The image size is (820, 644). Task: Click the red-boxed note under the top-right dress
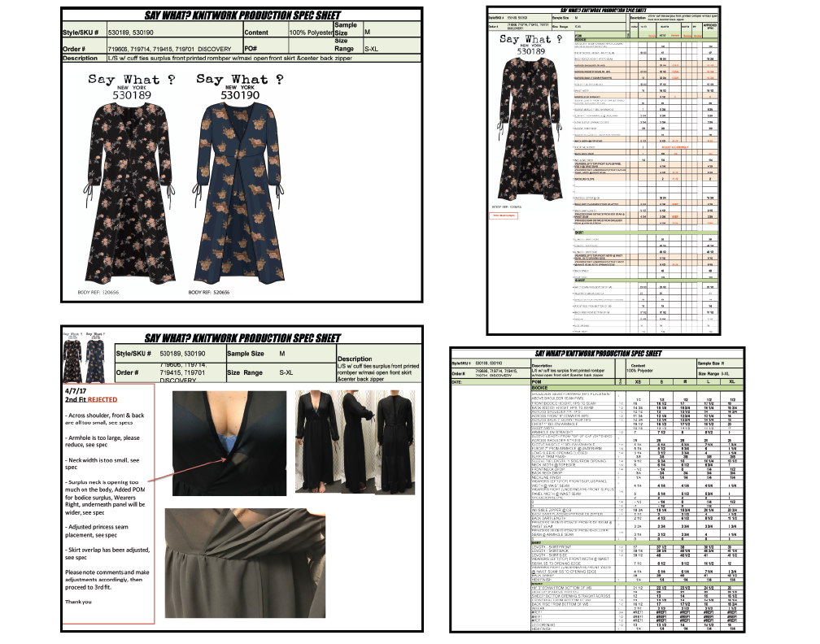503,215
